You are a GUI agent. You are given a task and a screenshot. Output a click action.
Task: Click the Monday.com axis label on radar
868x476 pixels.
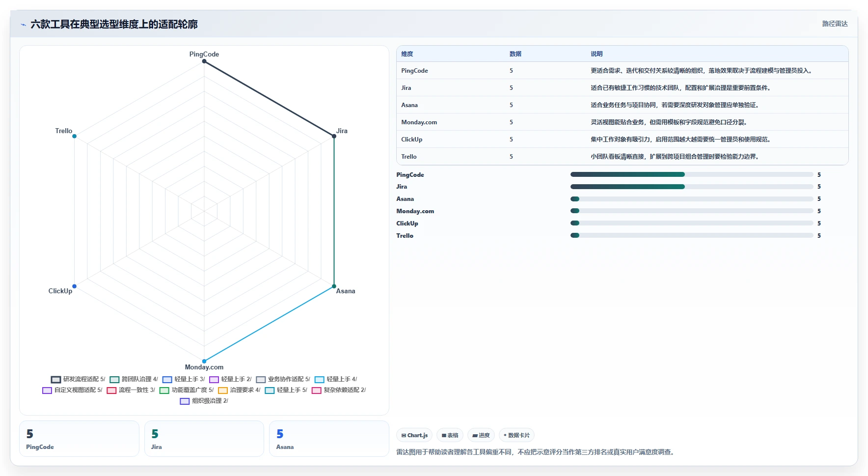click(x=204, y=367)
